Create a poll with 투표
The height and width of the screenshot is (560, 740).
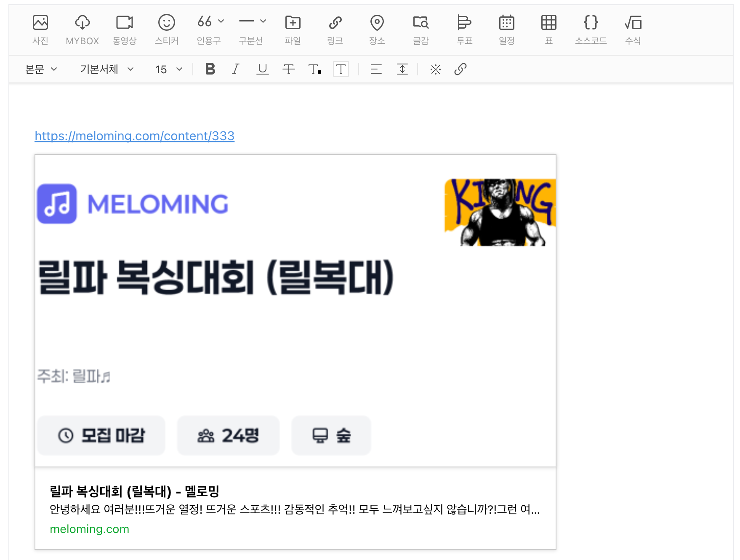[x=465, y=29]
